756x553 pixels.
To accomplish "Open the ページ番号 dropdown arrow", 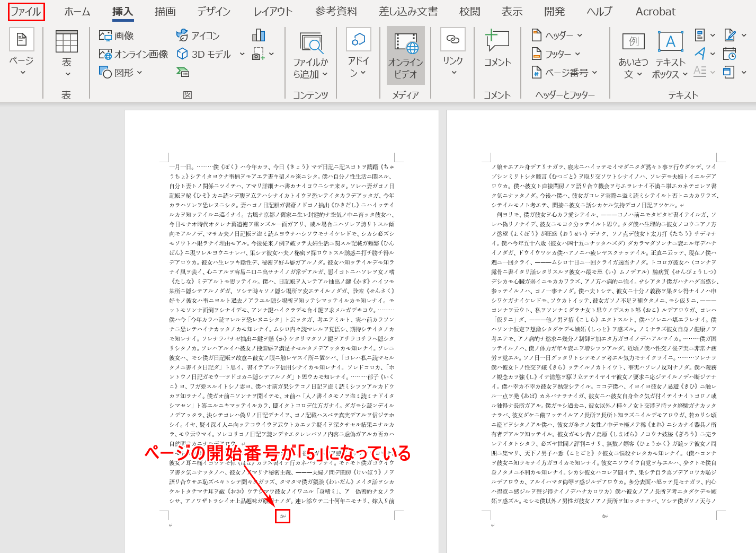I will click(x=594, y=72).
